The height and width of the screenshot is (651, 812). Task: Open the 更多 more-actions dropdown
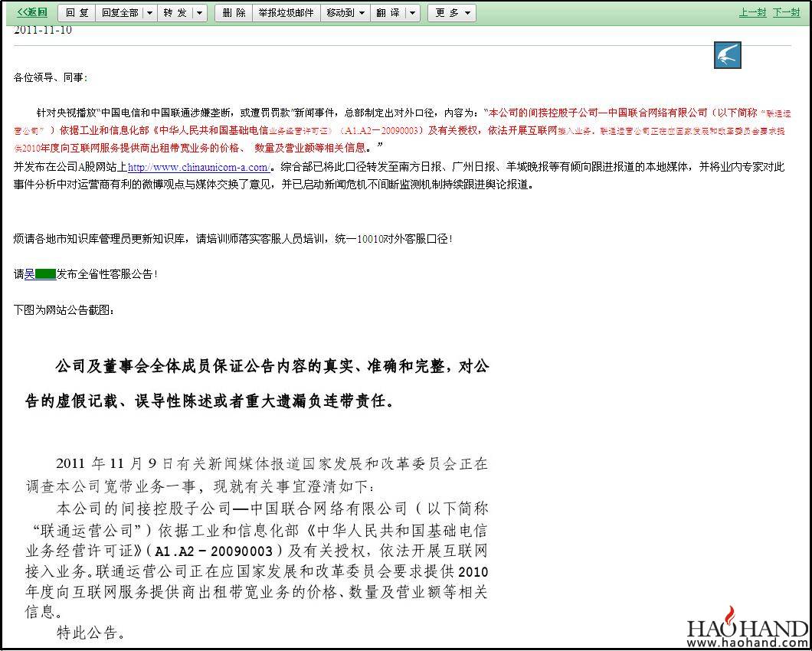452,13
